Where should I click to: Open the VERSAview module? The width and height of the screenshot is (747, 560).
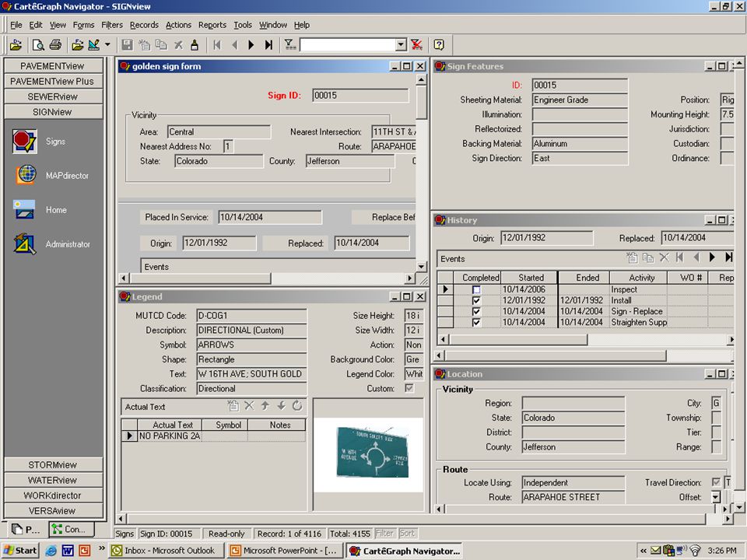click(x=53, y=510)
